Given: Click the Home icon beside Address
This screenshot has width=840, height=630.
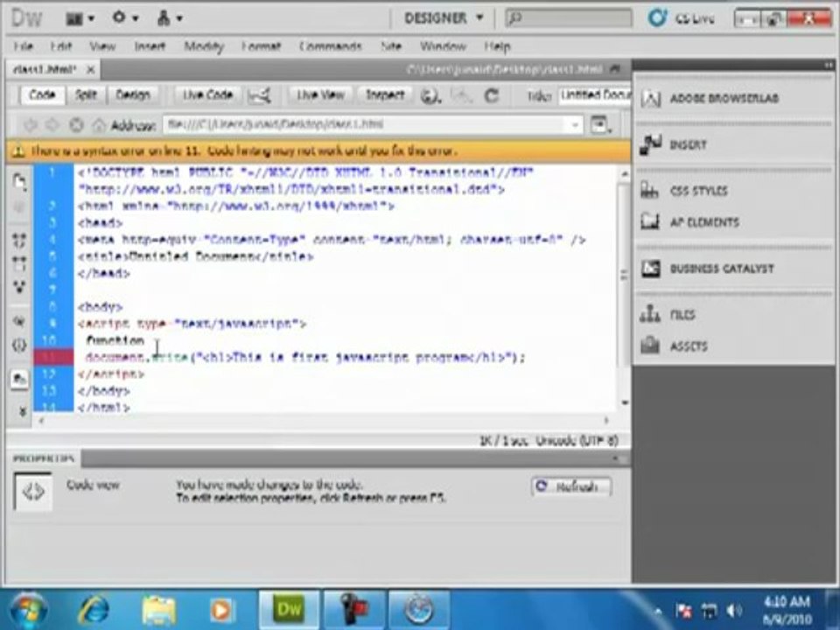Looking at the screenshot, I should click(99, 125).
